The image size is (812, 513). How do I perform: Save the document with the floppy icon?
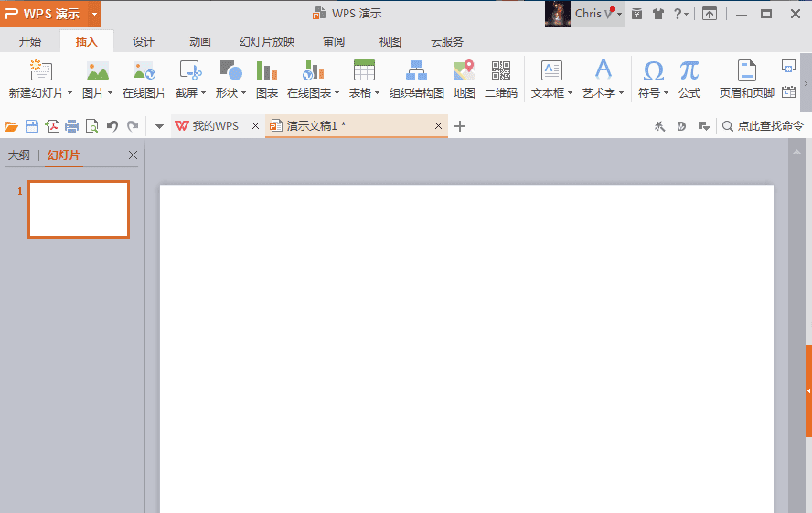(32, 126)
